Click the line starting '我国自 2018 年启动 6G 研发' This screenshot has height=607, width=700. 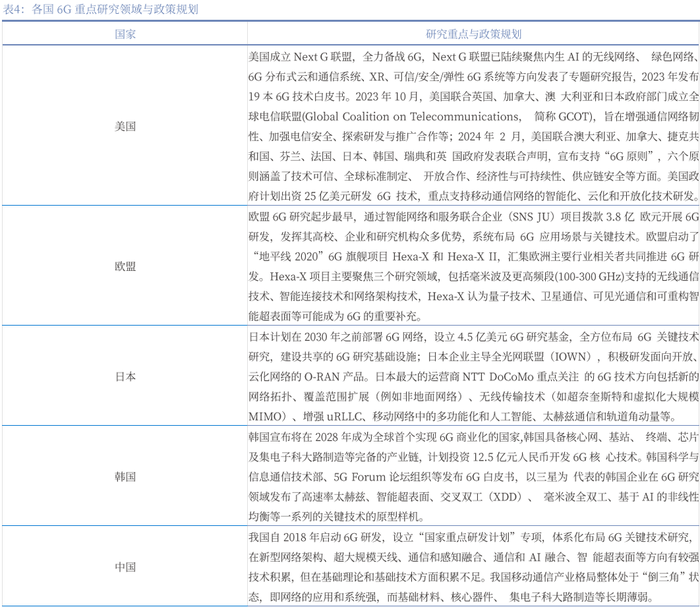pos(471,537)
